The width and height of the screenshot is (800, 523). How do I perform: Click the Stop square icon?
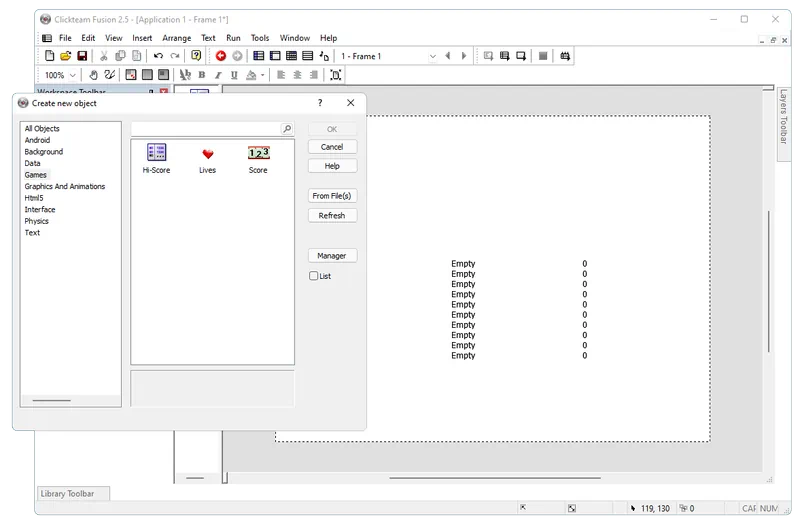pyautogui.click(x=543, y=56)
